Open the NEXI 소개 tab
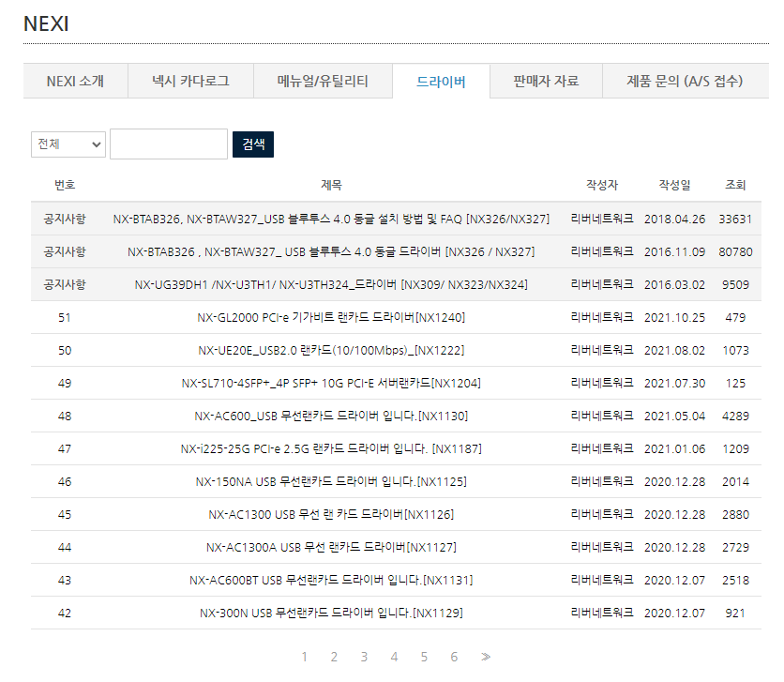Image resolution: width=784 pixels, height=682 pixels. (76, 81)
